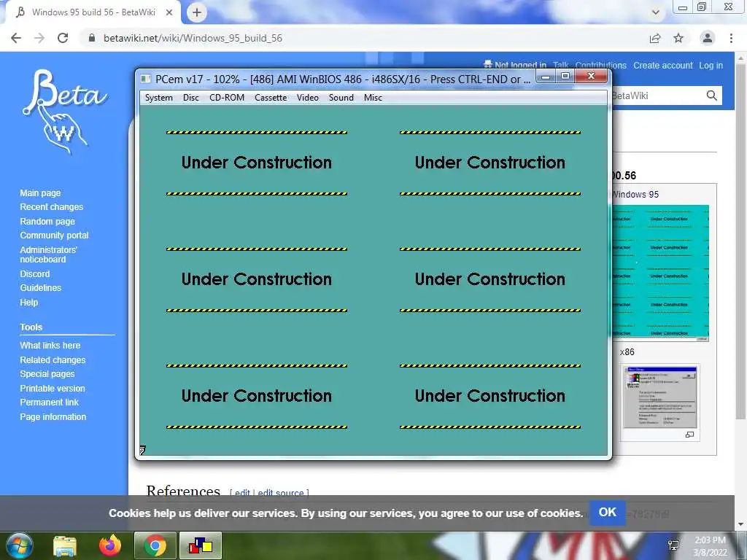Go to a Random page
747x560 pixels.
[47, 222]
